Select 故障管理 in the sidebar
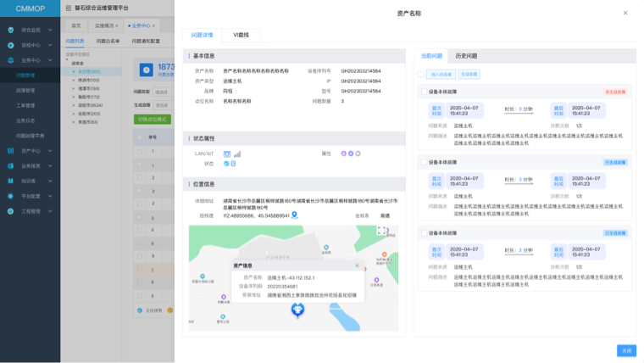Screen dimensions: 644x363 (x=25, y=90)
